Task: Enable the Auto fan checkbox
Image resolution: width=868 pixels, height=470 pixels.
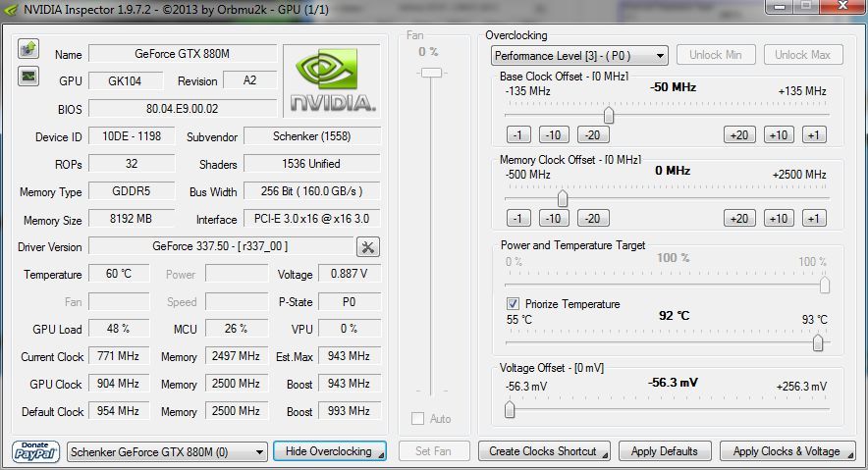Action: click(418, 419)
